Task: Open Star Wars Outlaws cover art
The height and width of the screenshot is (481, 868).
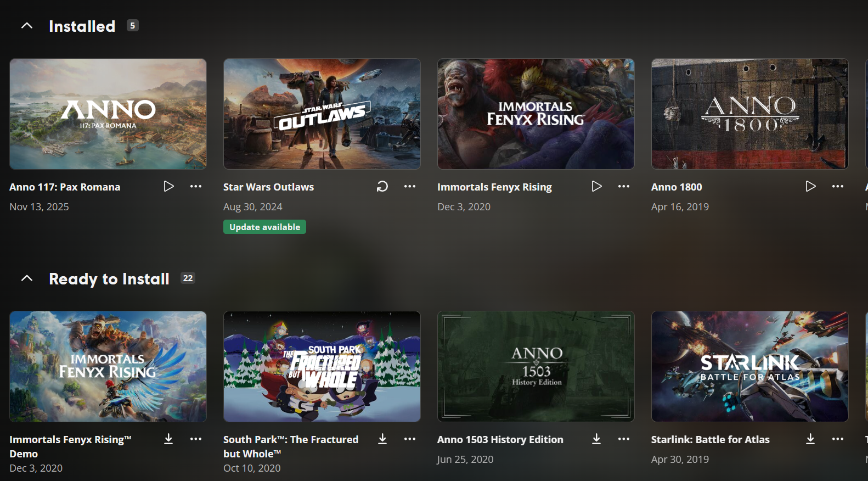Action: 322,114
